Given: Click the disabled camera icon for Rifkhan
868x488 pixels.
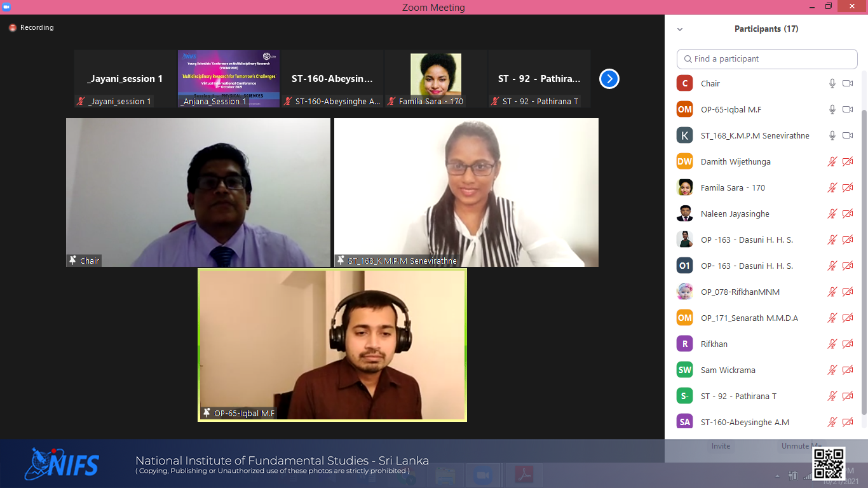Looking at the screenshot, I should coord(847,344).
